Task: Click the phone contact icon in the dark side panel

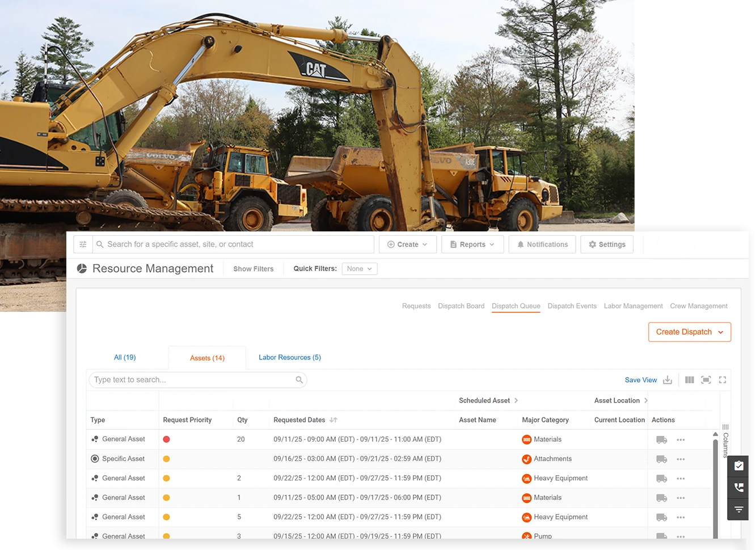Action: [x=738, y=488]
